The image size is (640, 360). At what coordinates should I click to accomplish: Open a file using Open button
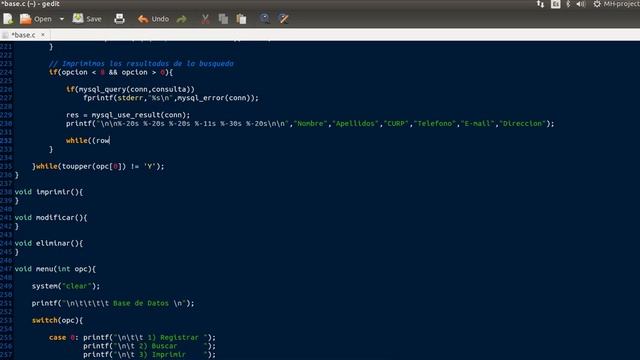pos(36,19)
